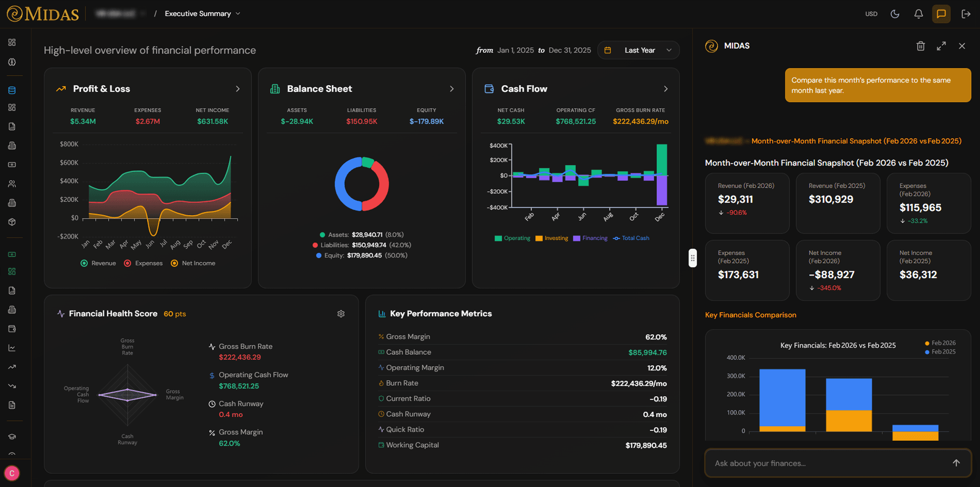This screenshot has height=487, width=980.
Task: Open the calendar icon beside Last Year
Action: 609,50
